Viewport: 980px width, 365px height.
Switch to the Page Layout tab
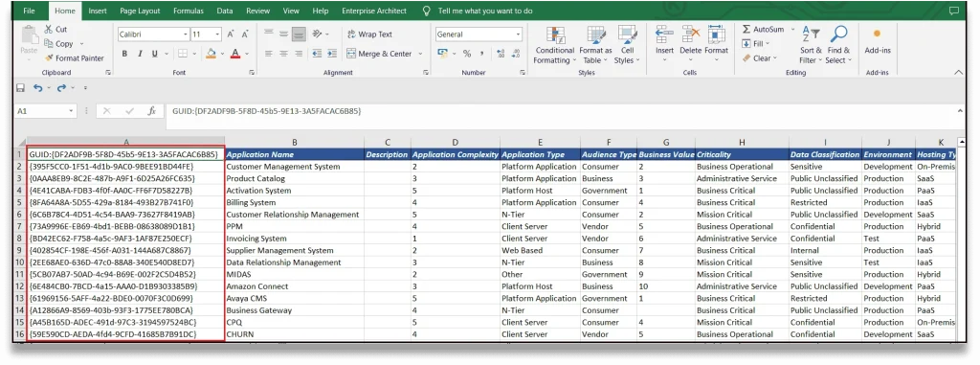pyautogui.click(x=140, y=11)
